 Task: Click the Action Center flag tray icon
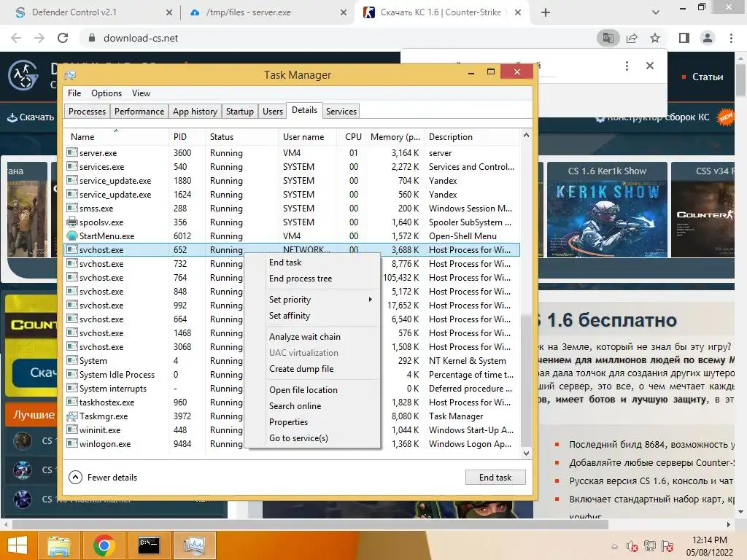pyautogui.click(x=667, y=546)
